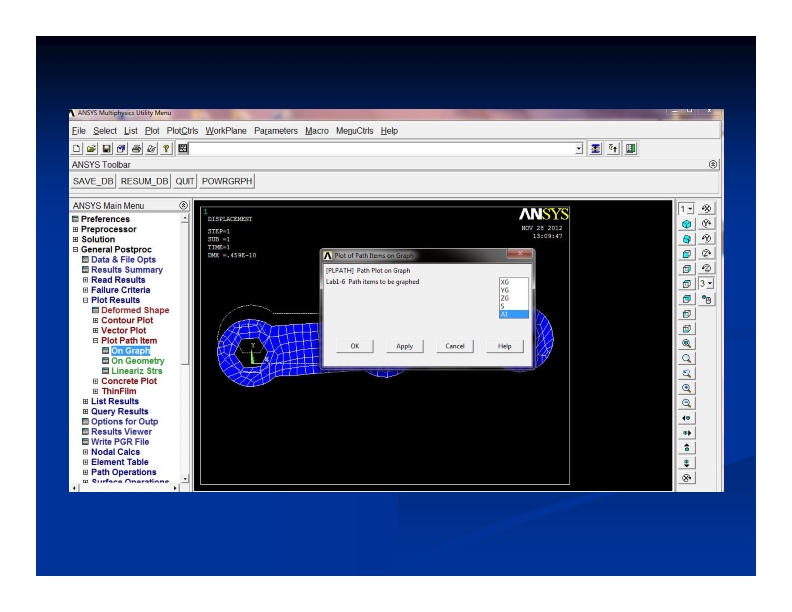Open the WorkPlane menu

click(x=226, y=131)
